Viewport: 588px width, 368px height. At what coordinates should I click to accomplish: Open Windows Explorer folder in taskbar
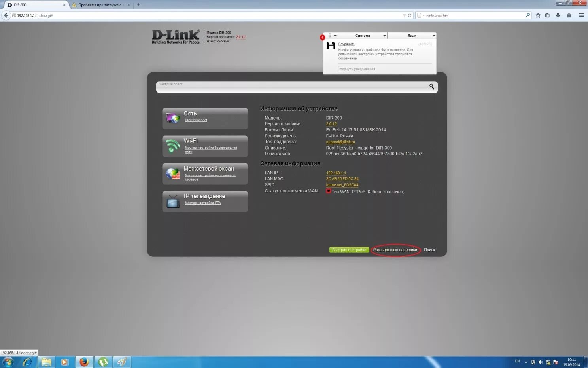[46, 362]
